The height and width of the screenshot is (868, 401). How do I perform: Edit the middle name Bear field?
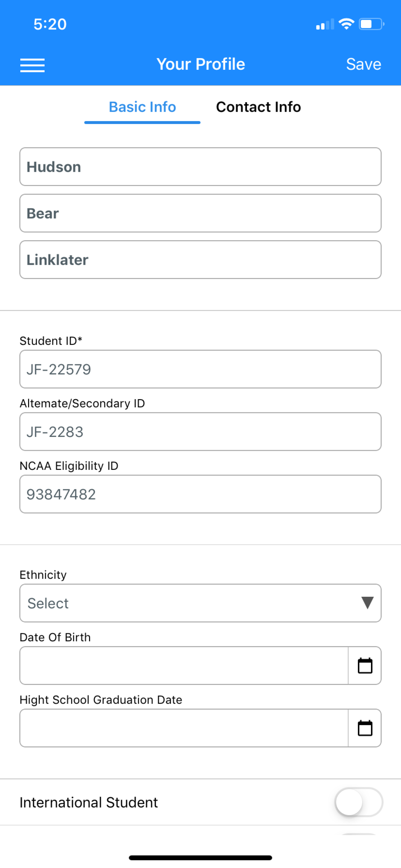(200, 213)
